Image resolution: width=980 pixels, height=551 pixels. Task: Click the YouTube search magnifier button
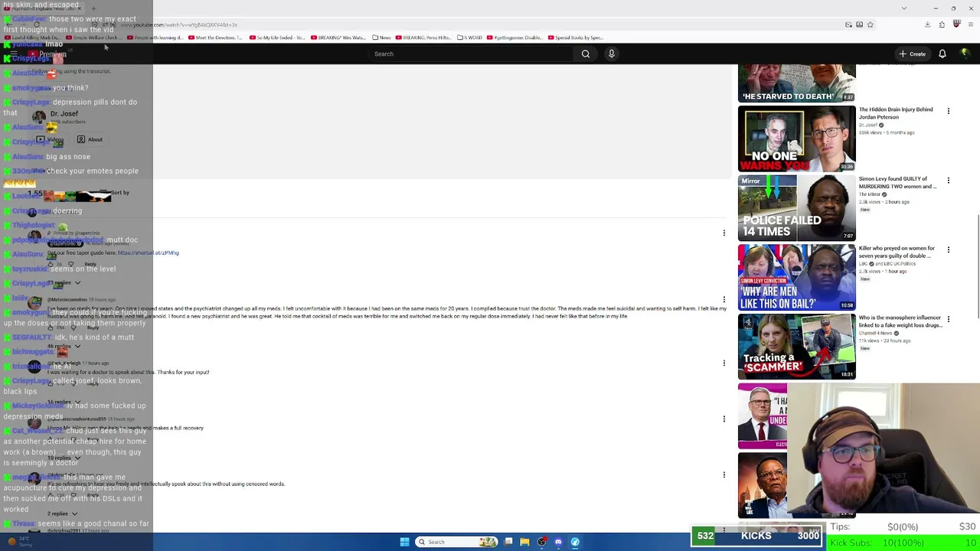tap(586, 54)
